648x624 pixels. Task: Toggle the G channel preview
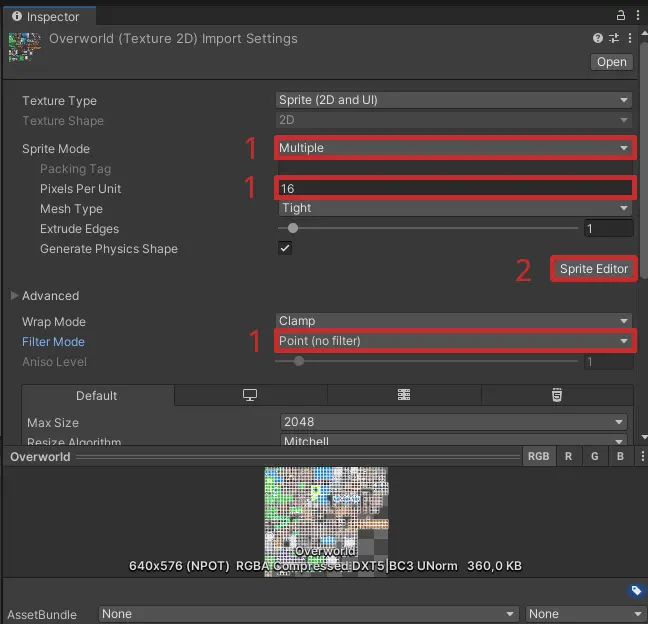click(x=595, y=456)
